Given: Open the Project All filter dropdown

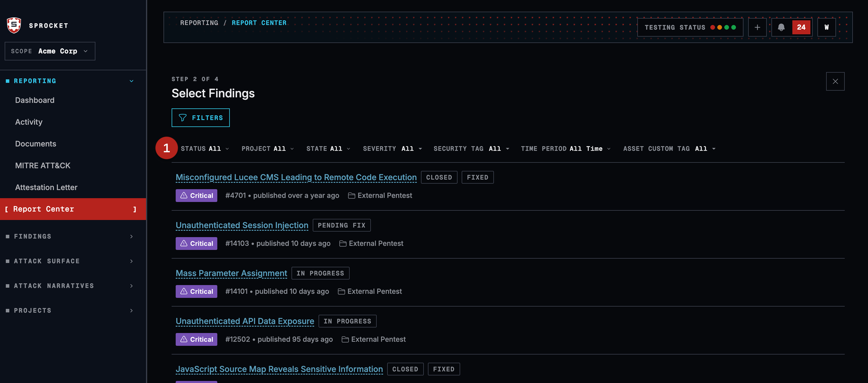Looking at the screenshot, I should [268, 148].
